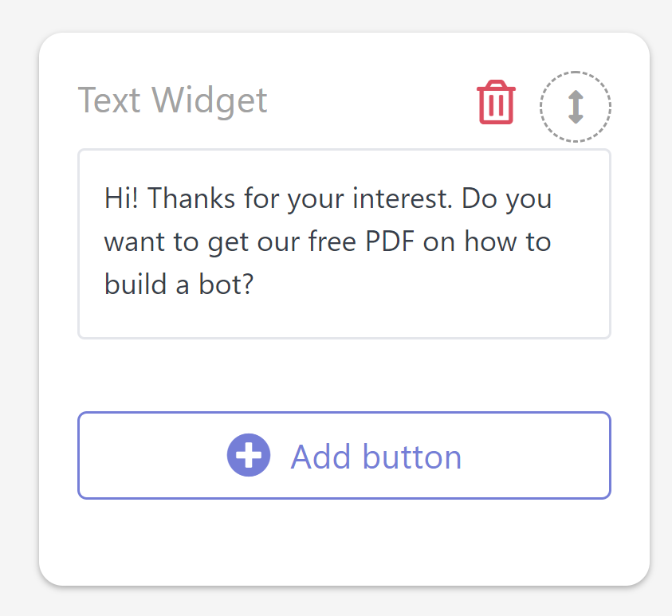
Task: Click the word "how" in message
Action: click(491, 241)
